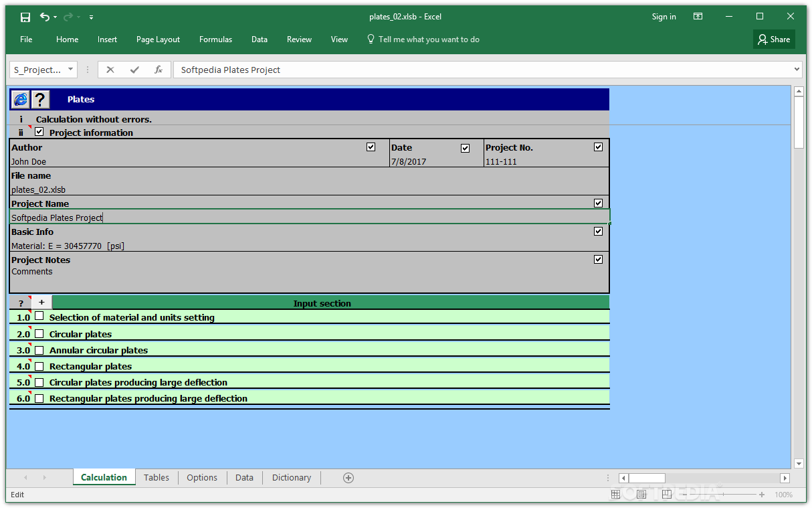Image resolution: width=812 pixels, height=510 pixels.
Task: Open the undo history dropdown arrow
Action: point(55,17)
